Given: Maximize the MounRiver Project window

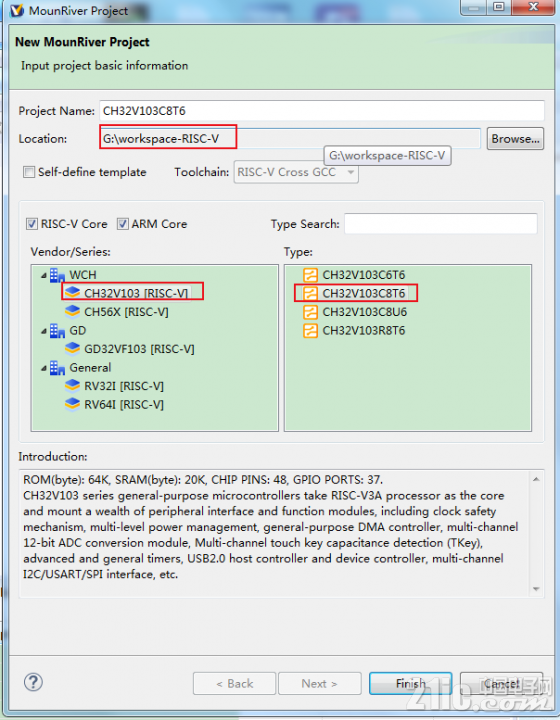Looking at the screenshot, I should (x=498, y=7).
